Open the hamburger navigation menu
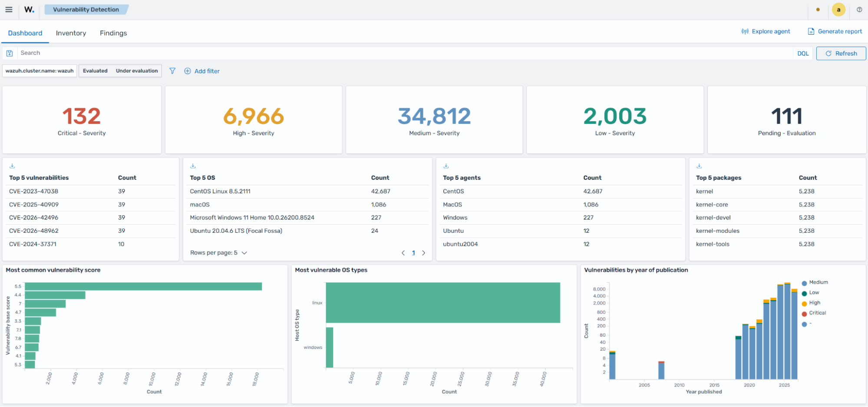This screenshot has width=868, height=407. 9,10
